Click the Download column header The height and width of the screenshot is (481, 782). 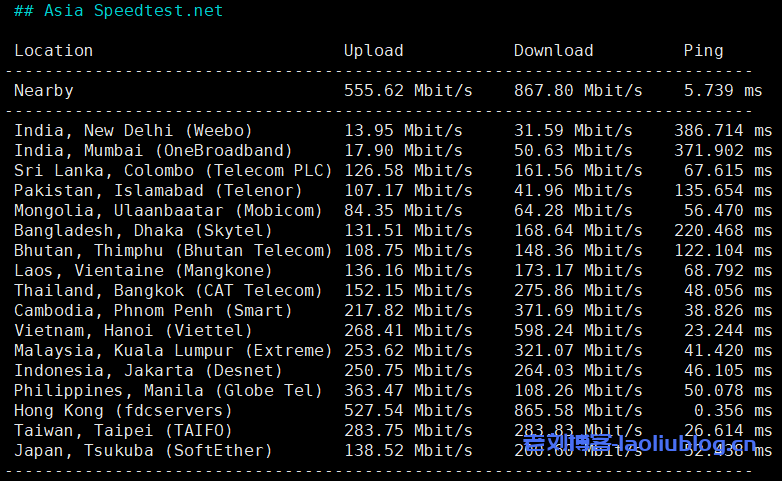click(x=553, y=51)
